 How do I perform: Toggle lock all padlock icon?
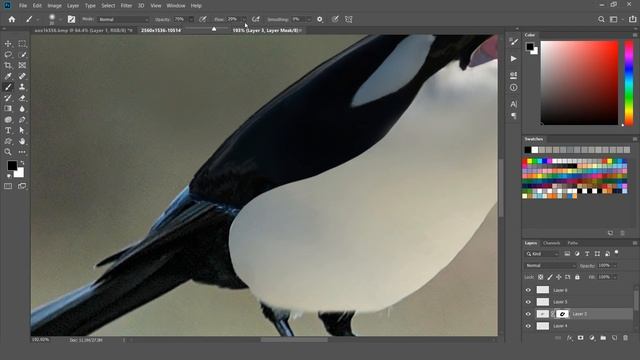pyautogui.click(x=577, y=277)
